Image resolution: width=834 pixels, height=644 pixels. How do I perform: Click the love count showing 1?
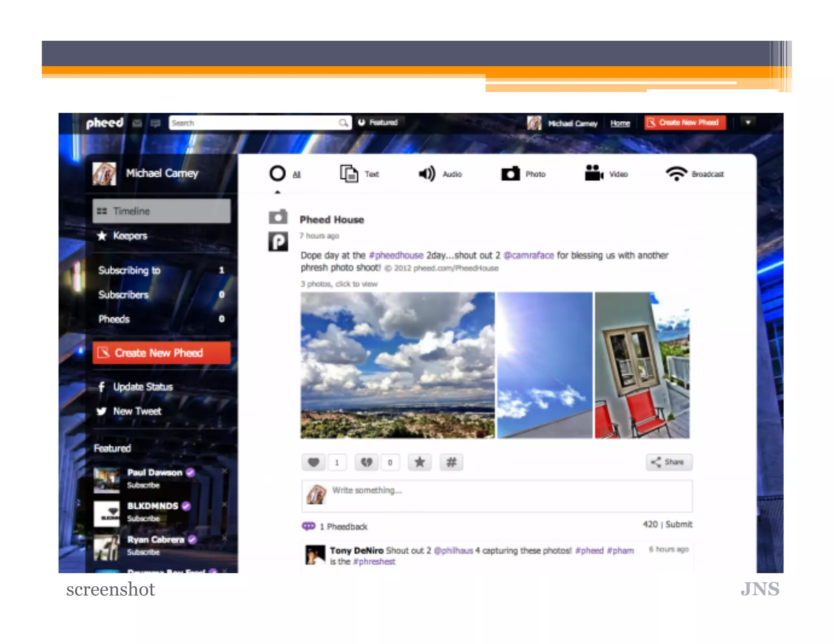[x=337, y=462]
